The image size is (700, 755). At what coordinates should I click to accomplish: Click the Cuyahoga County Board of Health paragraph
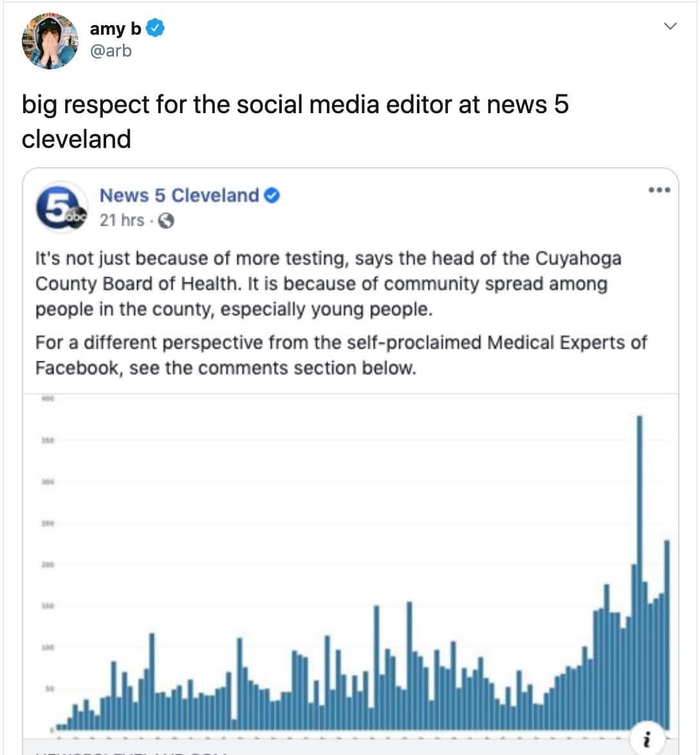click(328, 284)
